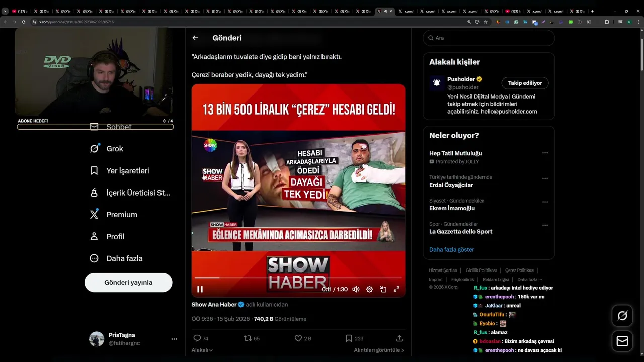Share the post via upload icon
This screenshot has height=362, width=644.
[x=399, y=338]
